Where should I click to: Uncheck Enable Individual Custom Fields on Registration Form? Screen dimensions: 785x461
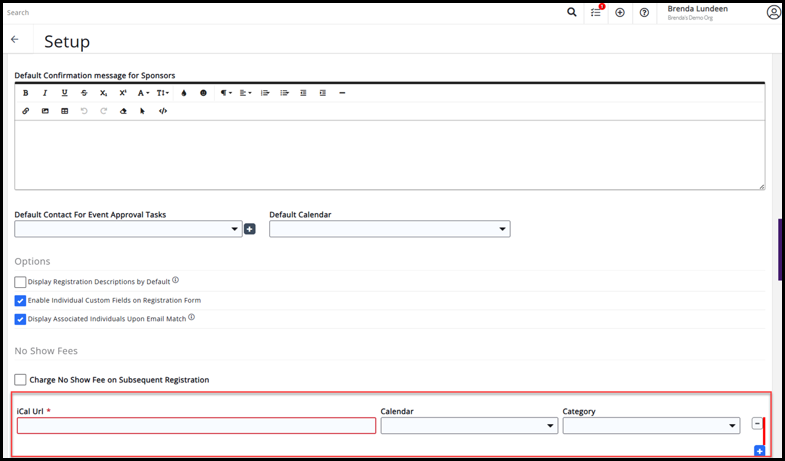point(21,300)
